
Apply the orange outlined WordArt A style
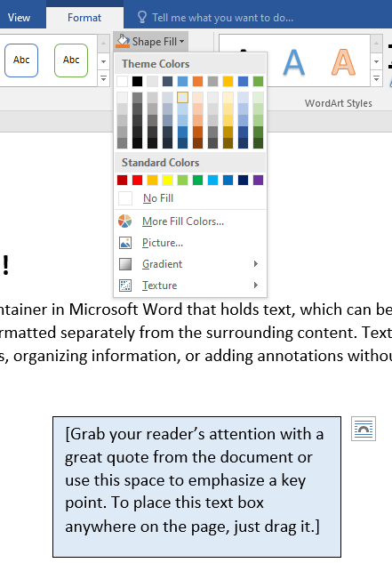(x=343, y=62)
